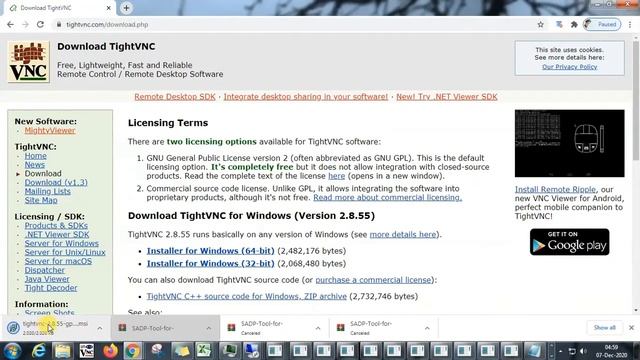Viewport: 640px width, 360px height.
Task: Open Site Map in the sidebar
Action: coord(41,200)
